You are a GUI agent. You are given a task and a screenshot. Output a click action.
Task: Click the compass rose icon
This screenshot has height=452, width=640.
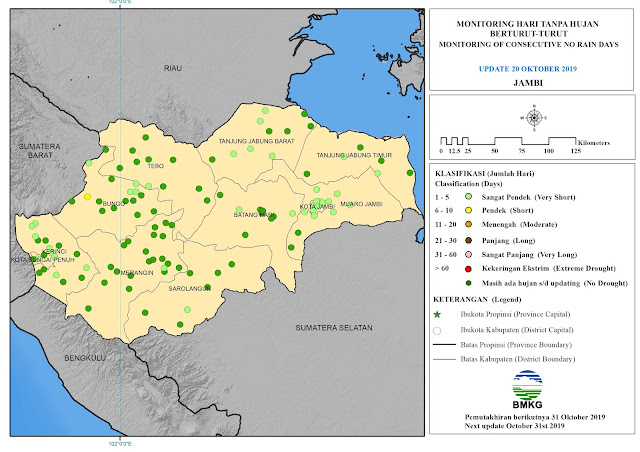534,118
